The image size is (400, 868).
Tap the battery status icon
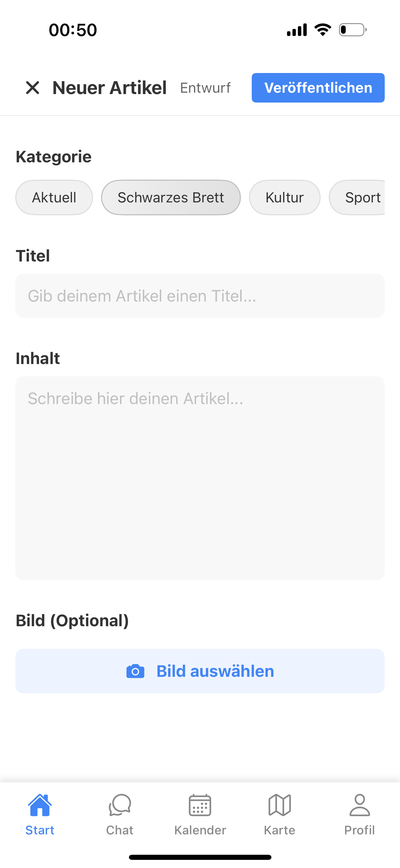353,30
